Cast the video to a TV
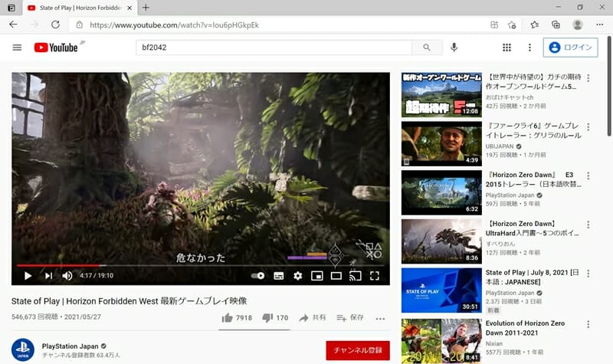The height and width of the screenshot is (364, 613). click(355, 276)
